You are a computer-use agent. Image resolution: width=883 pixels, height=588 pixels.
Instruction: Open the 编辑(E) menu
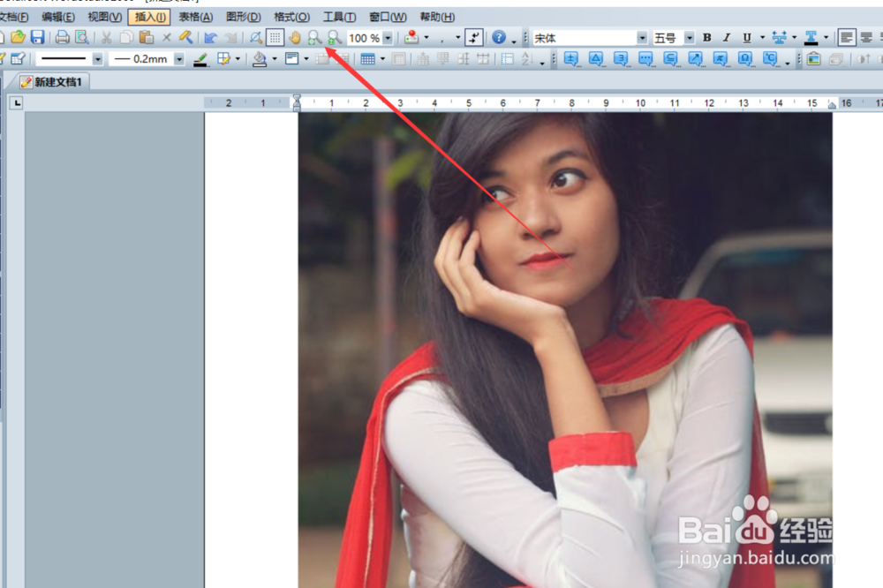pos(58,17)
